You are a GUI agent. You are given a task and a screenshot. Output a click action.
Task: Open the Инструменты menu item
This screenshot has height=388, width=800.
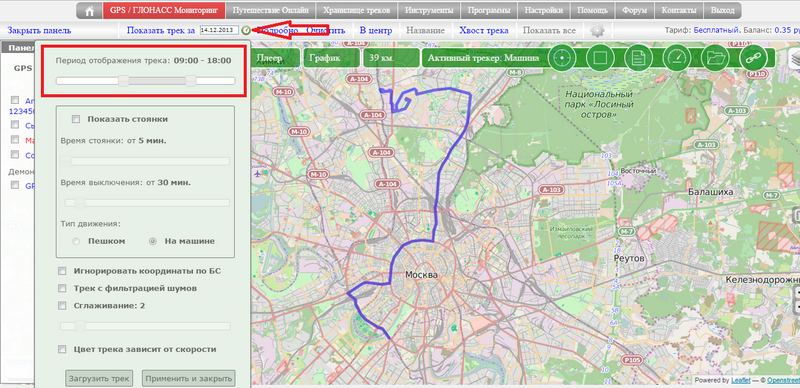coord(429,11)
